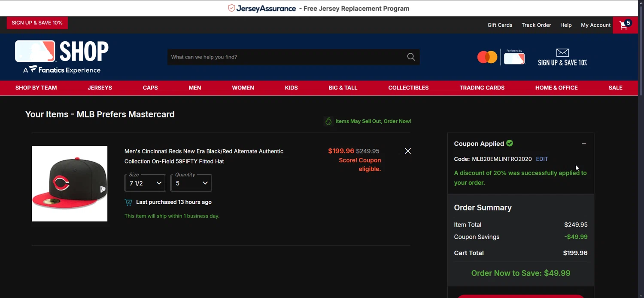Screen dimensions: 644x298
Task: Click the Coupon Savings -$49.99 value
Action: [x=576, y=237]
